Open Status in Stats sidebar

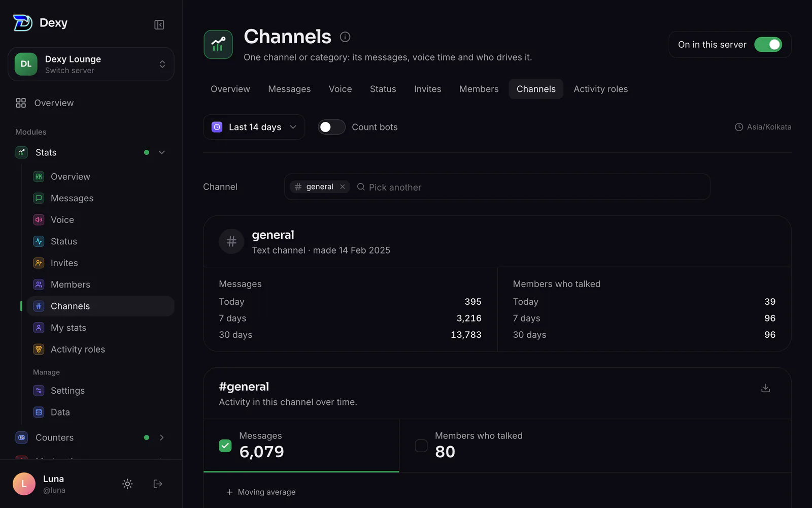tap(100, 241)
